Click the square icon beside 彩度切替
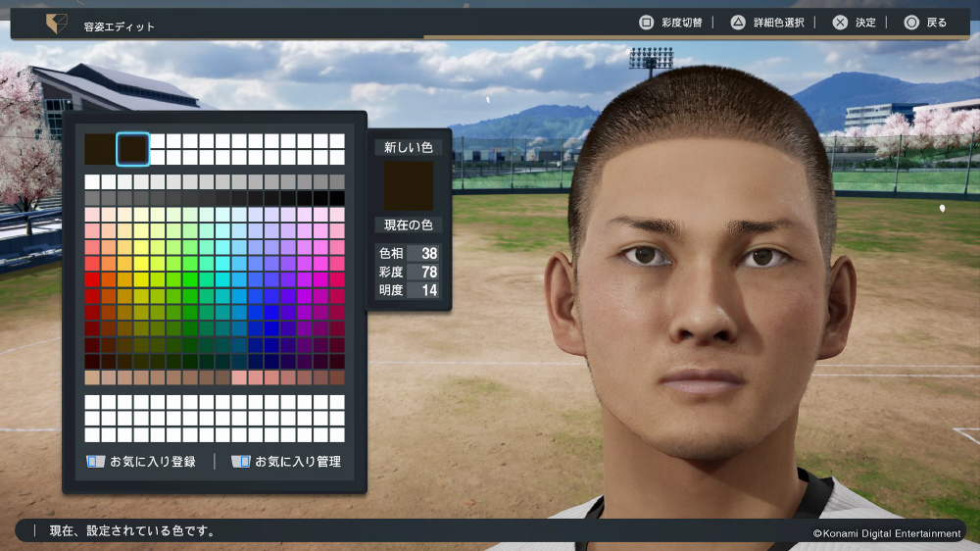Image resolution: width=980 pixels, height=551 pixels. click(646, 23)
